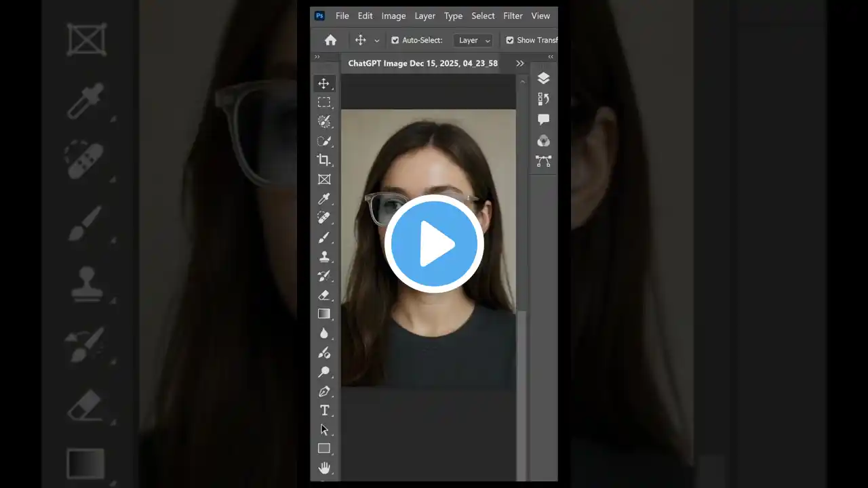Select the Rectangular Marquee tool

(x=324, y=102)
